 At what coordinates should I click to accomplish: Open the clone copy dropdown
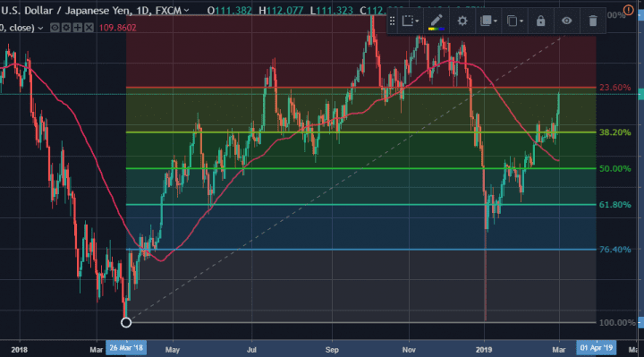pos(514,21)
